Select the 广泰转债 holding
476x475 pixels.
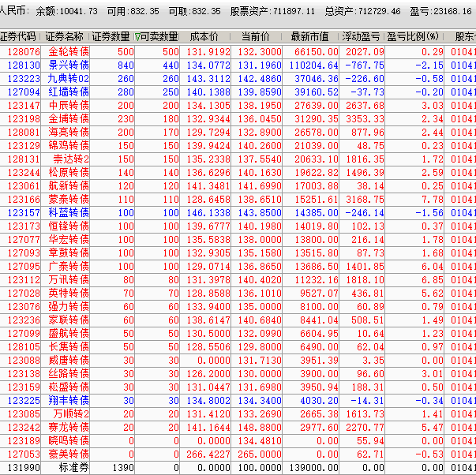click(69, 267)
